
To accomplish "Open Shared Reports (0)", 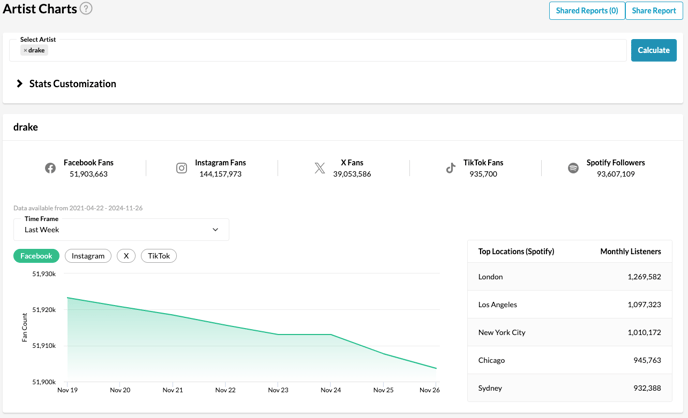I will (x=587, y=11).
